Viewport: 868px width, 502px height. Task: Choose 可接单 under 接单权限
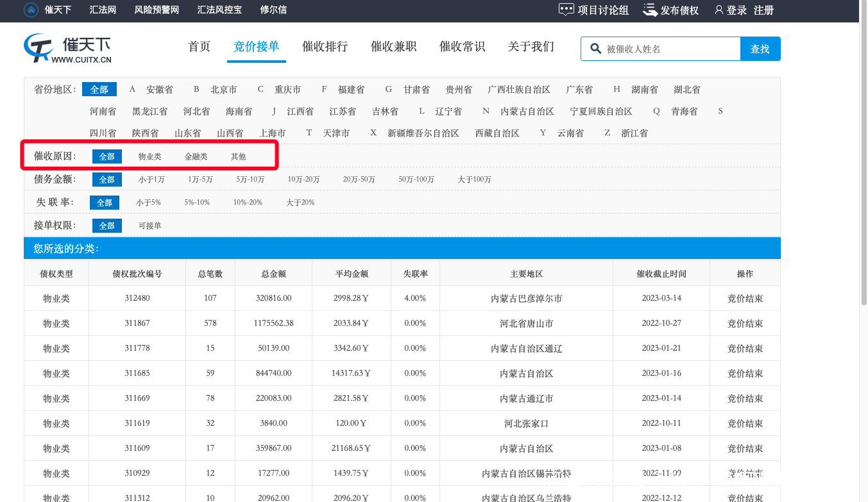(149, 226)
